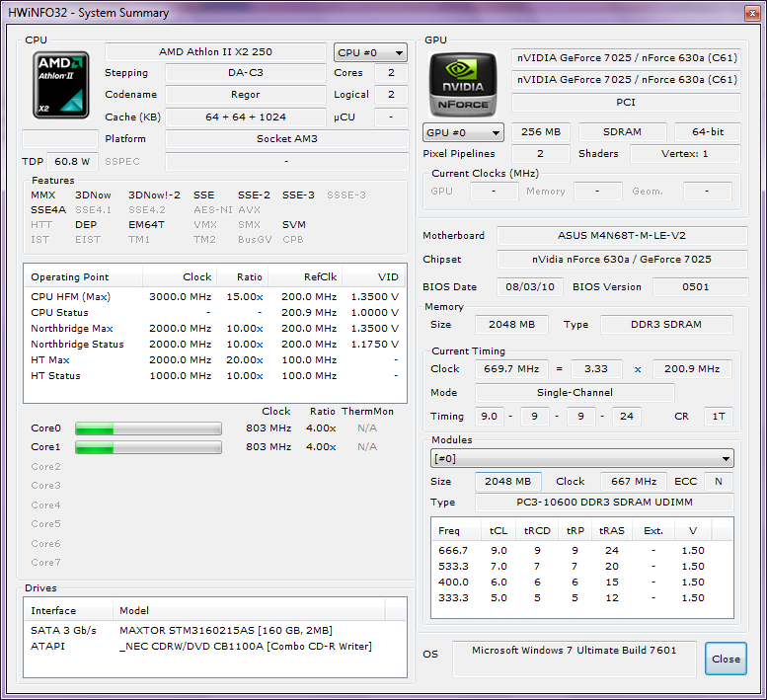Click the Stepping DA-C3 field

point(246,73)
